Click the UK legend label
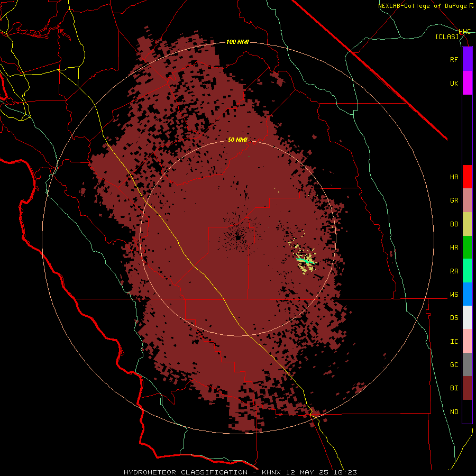This screenshot has width=476, height=476. (x=454, y=83)
